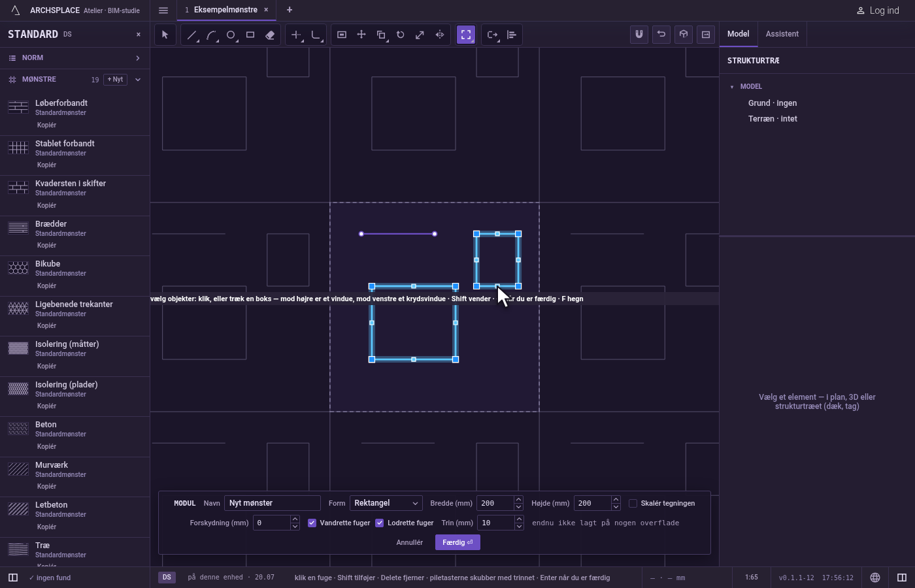Expand the NORM section chevron
Screen dimensions: 915x588
pos(138,58)
